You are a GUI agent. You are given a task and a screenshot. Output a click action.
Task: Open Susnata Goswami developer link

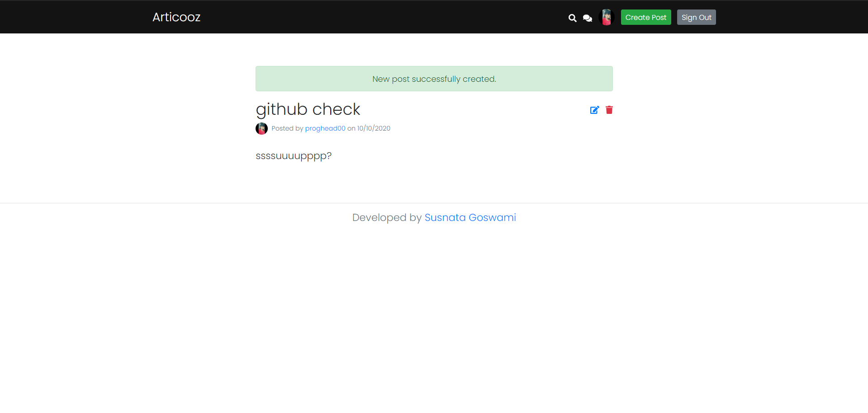pyautogui.click(x=470, y=217)
